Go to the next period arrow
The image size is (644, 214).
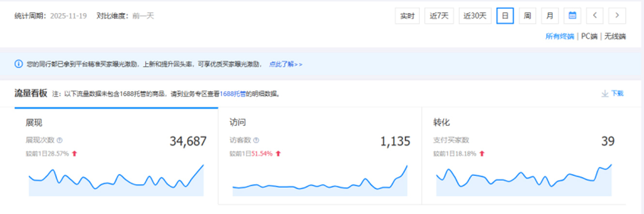click(x=617, y=15)
